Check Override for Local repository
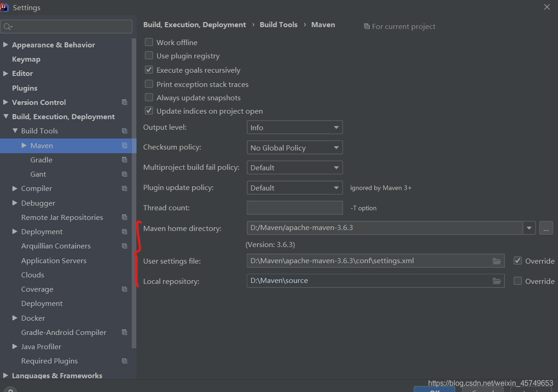 (x=517, y=281)
